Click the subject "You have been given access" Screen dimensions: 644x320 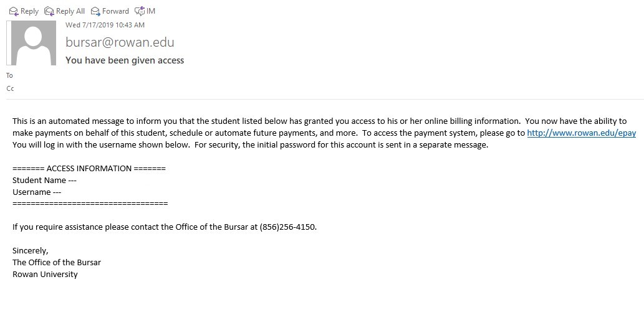pos(125,60)
